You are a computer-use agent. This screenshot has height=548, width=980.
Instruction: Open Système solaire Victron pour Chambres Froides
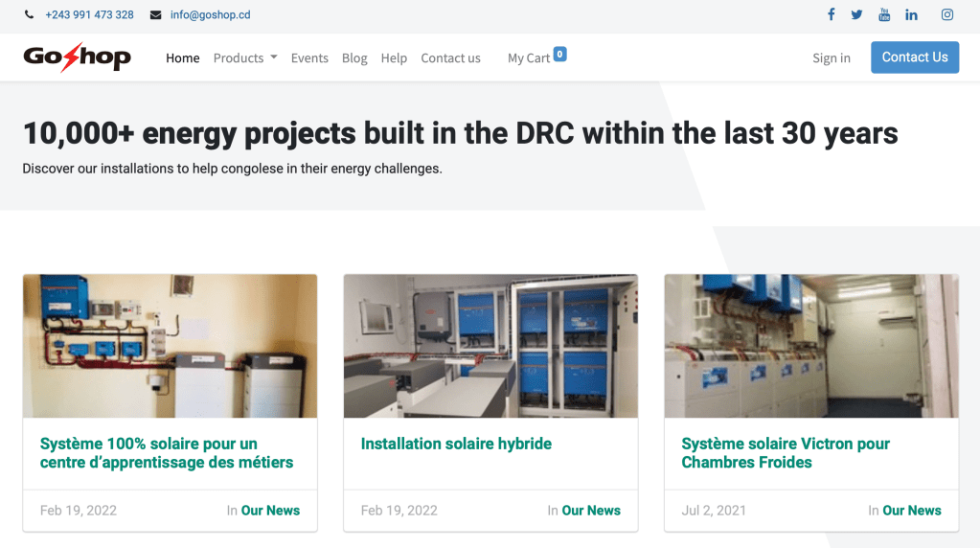785,452
